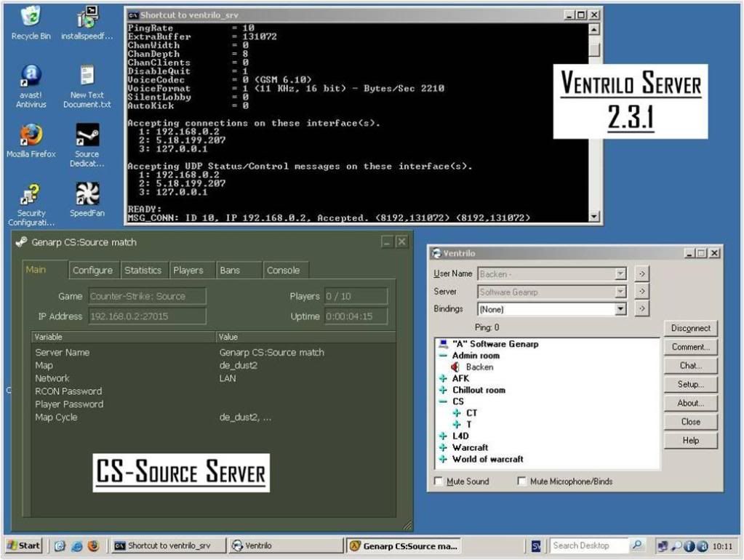This screenshot has width=744, height=560.
Task: Enable Mute Microphone/Binds checkbox
Action: [521, 481]
